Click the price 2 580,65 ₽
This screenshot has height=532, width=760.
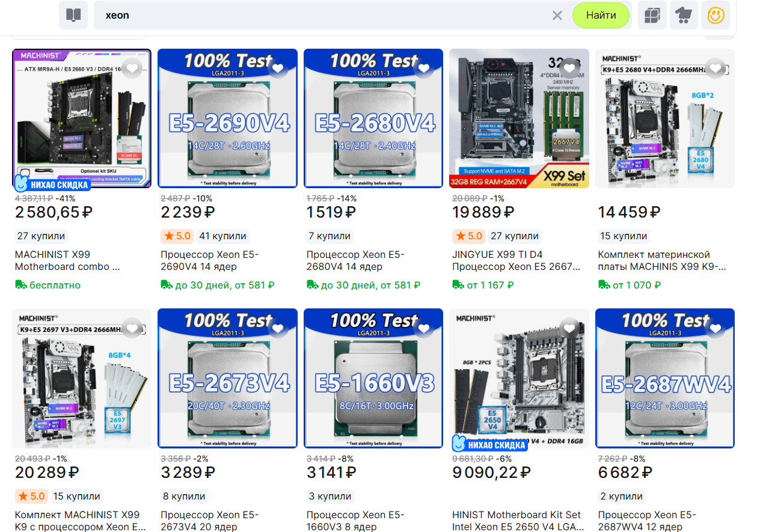click(x=54, y=212)
